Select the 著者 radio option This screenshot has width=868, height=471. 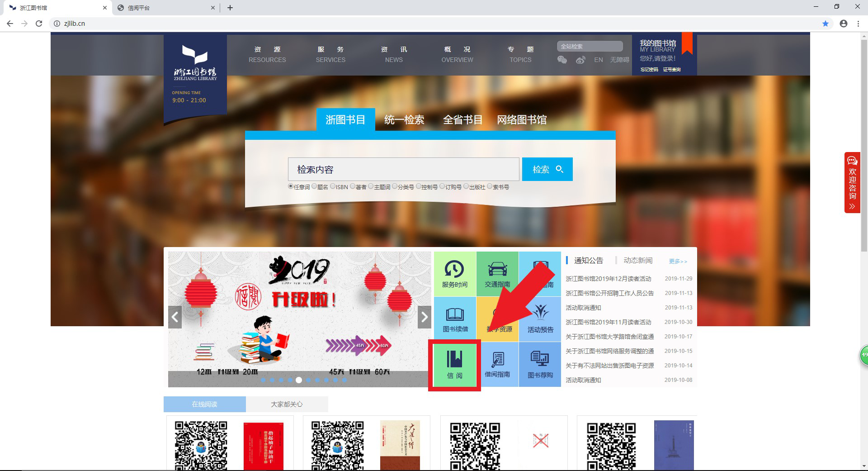point(353,186)
